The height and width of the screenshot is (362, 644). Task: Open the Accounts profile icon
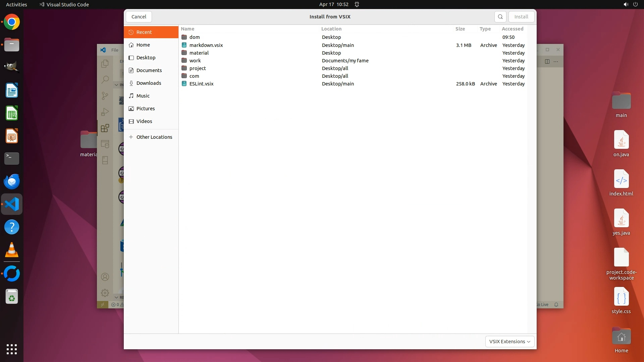click(105, 277)
